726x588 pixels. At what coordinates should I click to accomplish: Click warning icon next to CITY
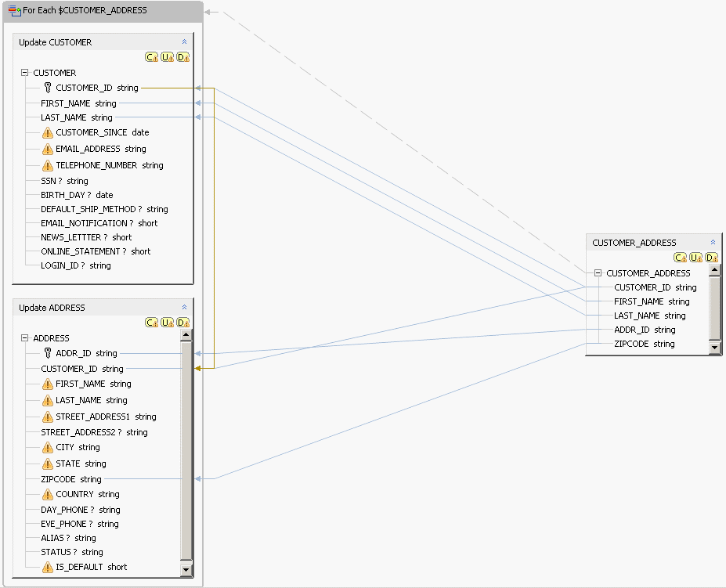pos(47,448)
